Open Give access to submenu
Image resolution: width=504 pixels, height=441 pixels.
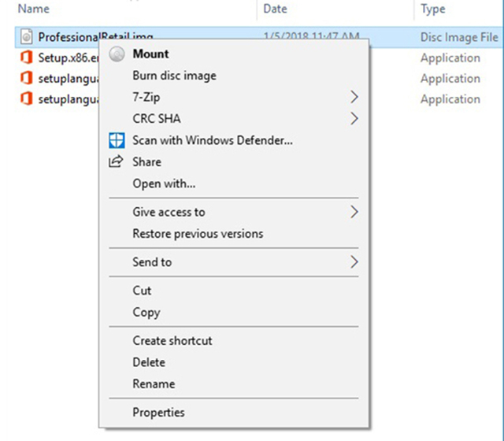(234, 212)
